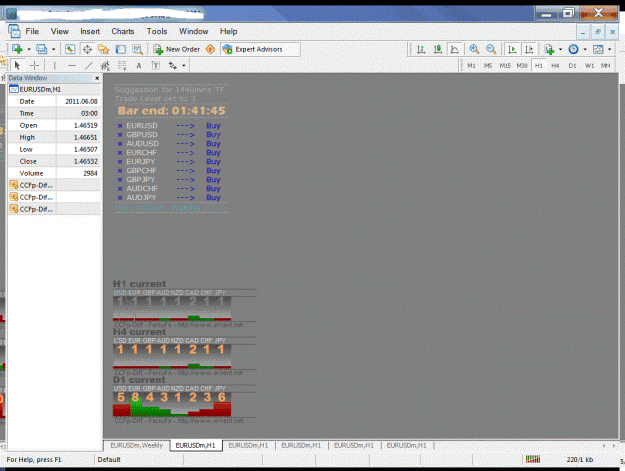This screenshot has height=471, width=625.
Task: Show the Market Watch window
Action: point(70,49)
